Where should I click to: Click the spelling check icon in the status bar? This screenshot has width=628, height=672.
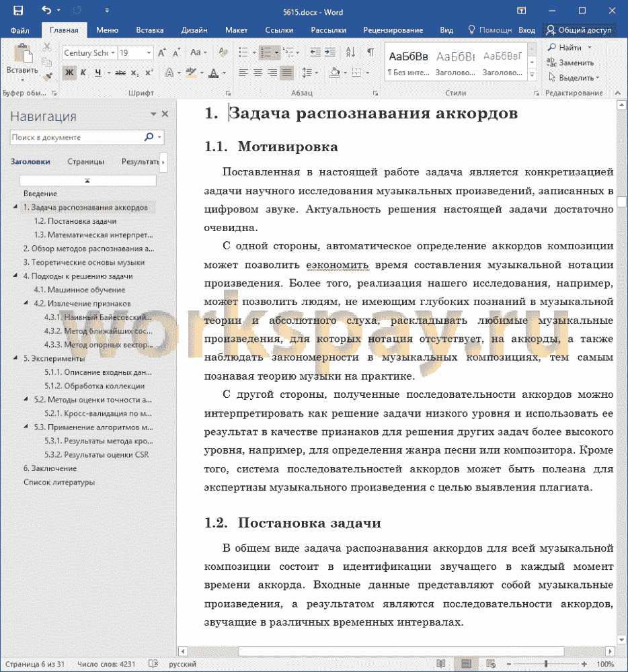coord(153,663)
